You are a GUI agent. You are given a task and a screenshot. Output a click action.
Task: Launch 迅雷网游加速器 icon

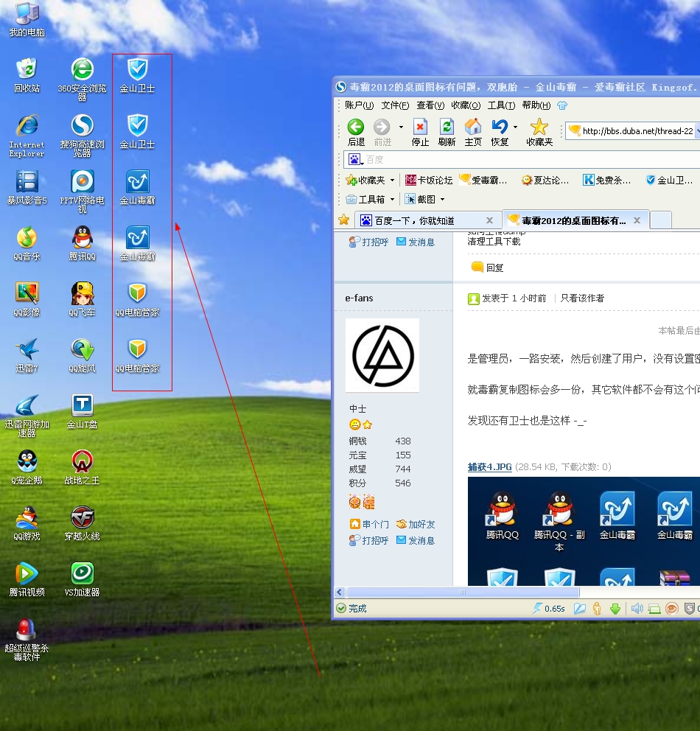27,415
